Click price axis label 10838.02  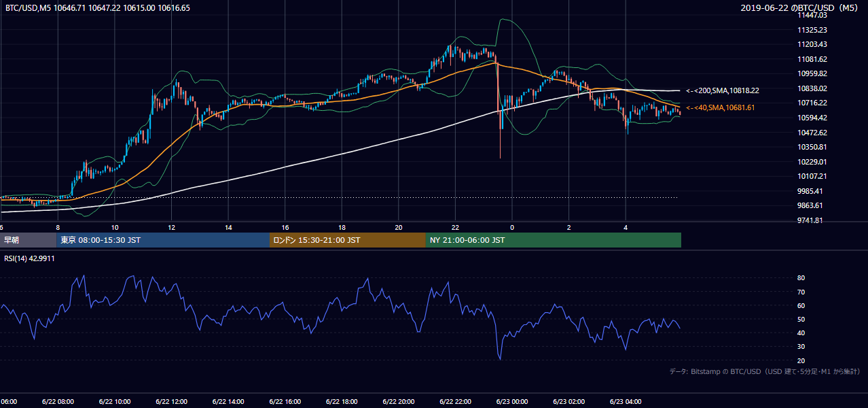pyautogui.click(x=812, y=88)
